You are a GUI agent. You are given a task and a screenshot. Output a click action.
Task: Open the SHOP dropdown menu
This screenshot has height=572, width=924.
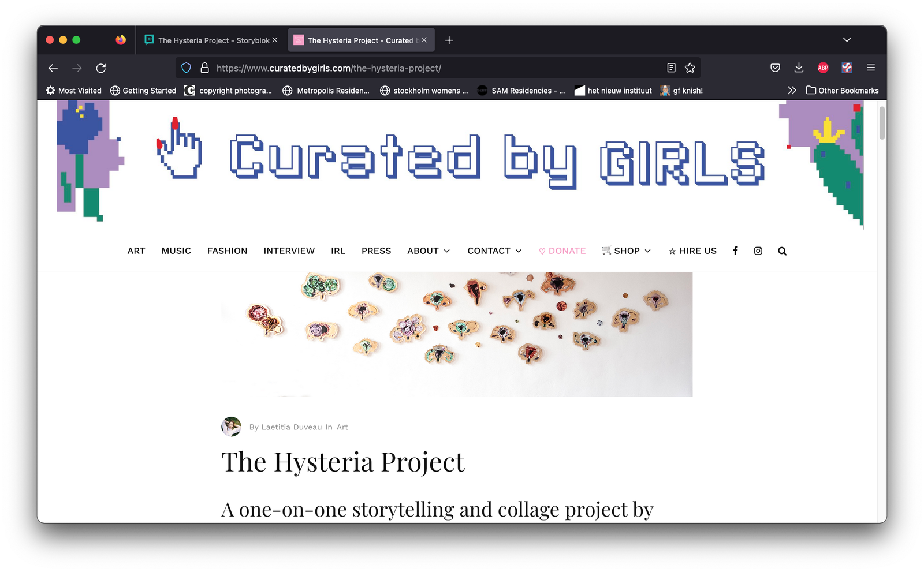[x=626, y=251]
